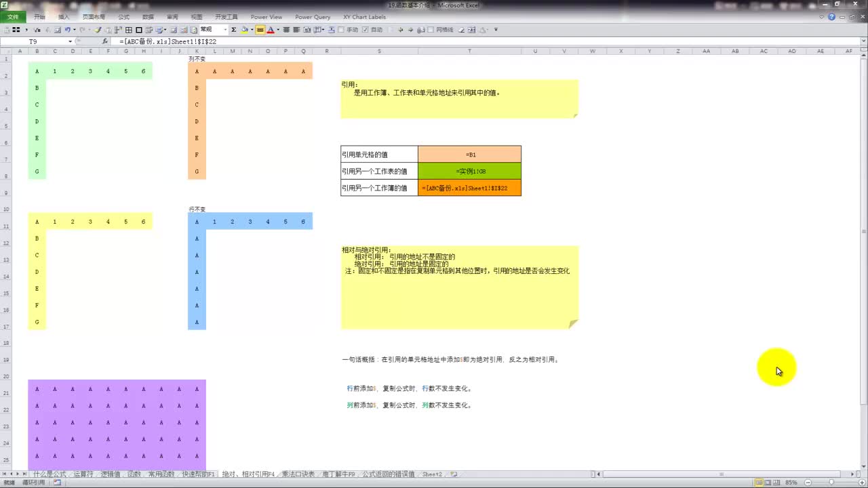Click the Page Break Preview icon in status bar

click(776, 483)
